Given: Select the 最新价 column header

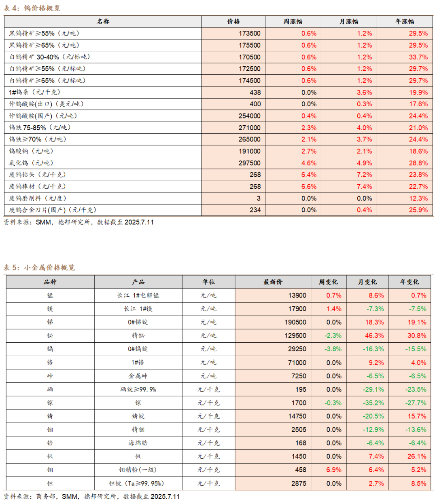Looking at the screenshot, I should point(273,282).
